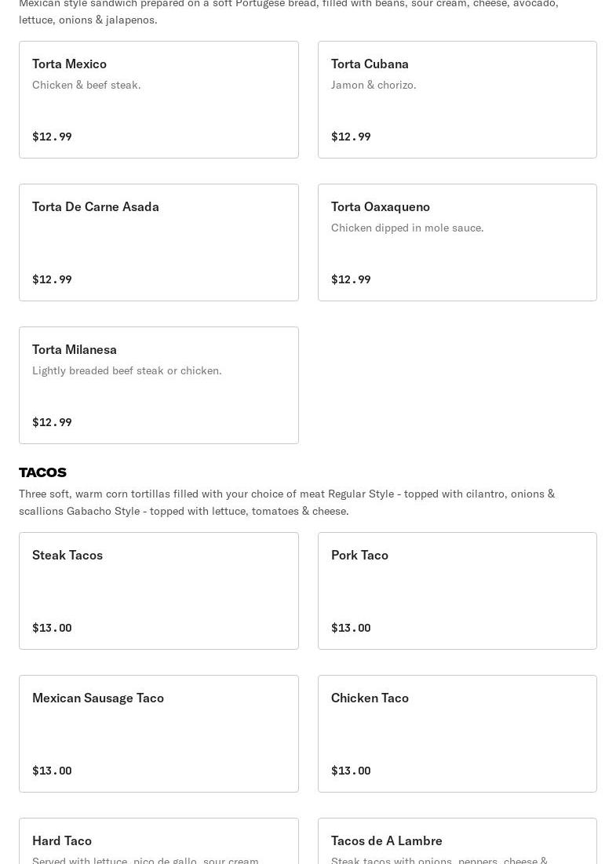Choose Torta De Carne Asada
The width and height of the screenshot is (616, 864).
[159, 242]
